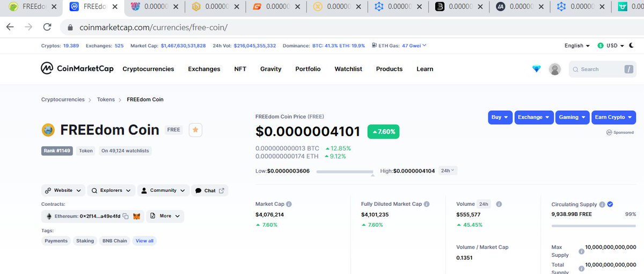Open the Community dropdown
This screenshot has height=274, width=644.
[x=163, y=190]
